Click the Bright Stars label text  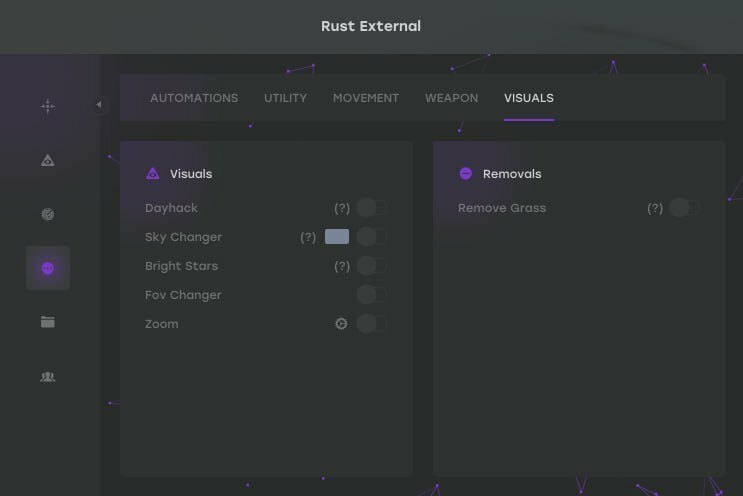click(x=181, y=266)
